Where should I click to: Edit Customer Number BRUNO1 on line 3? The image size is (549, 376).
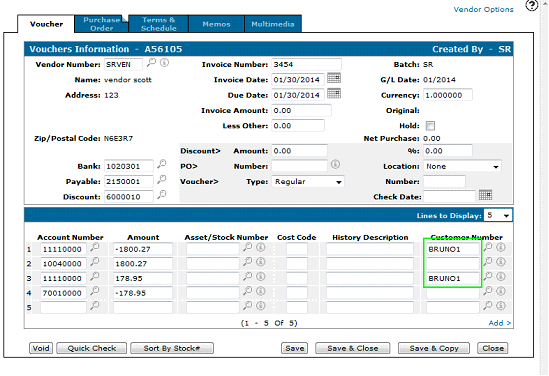click(x=453, y=278)
